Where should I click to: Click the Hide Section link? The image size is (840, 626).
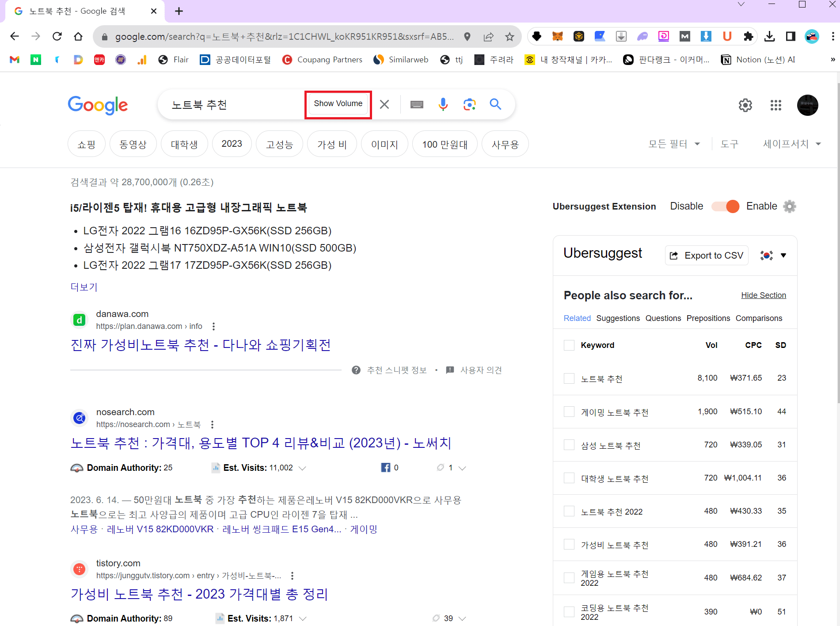coord(764,295)
